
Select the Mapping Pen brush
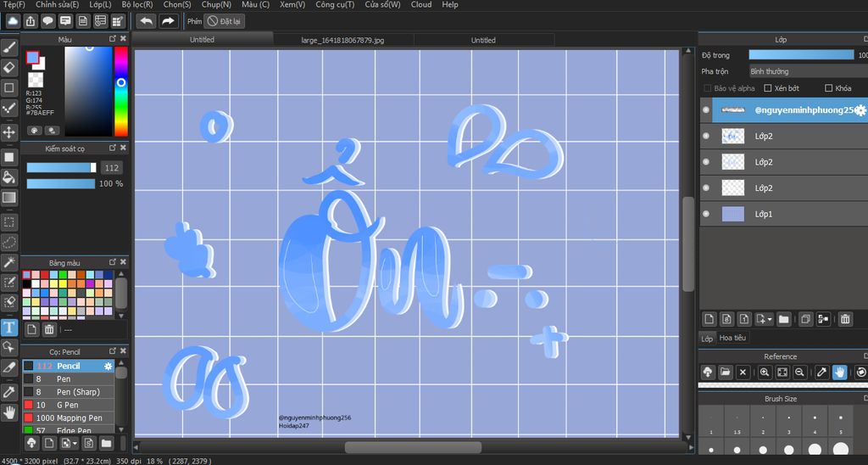tap(68, 417)
